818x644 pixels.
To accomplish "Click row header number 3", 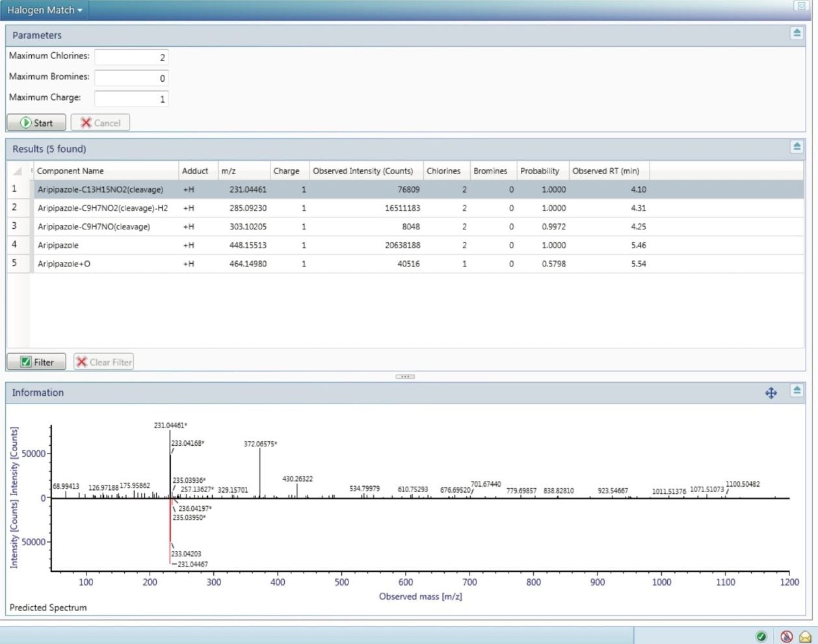I will [14, 226].
